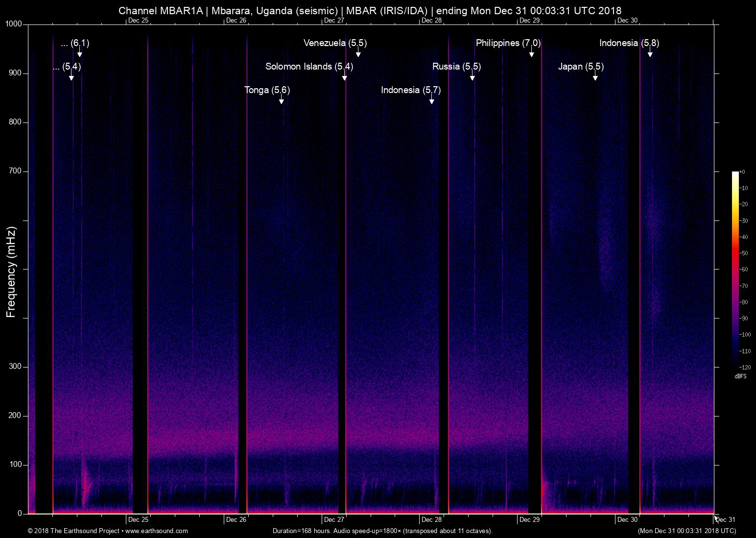Click the Indonesia (5.8) arrow marker
Screen dimensions: 756x538
coord(650,52)
